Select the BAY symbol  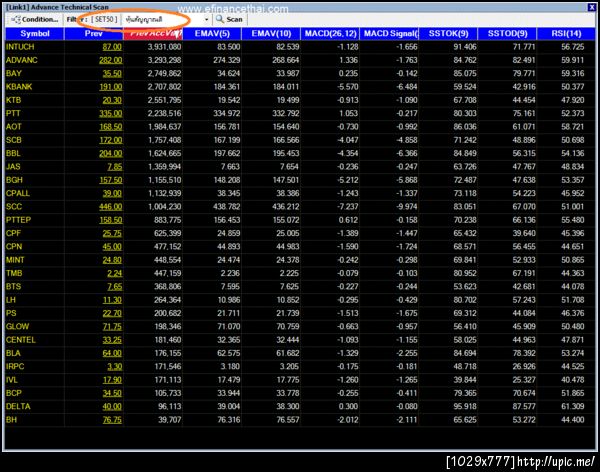coord(14,73)
